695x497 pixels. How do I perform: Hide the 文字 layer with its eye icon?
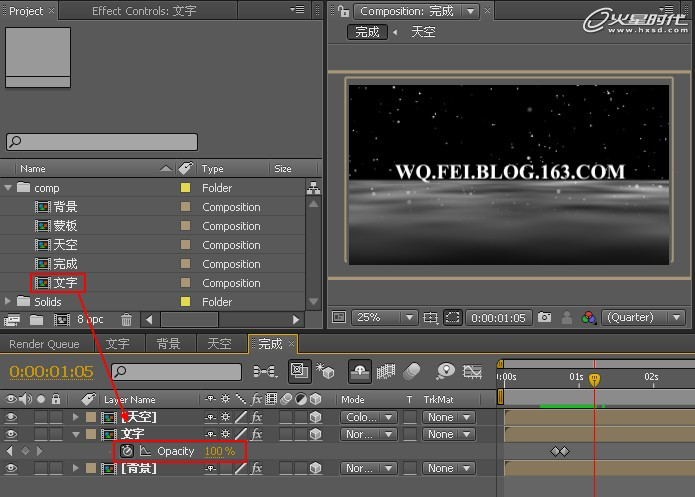11,434
